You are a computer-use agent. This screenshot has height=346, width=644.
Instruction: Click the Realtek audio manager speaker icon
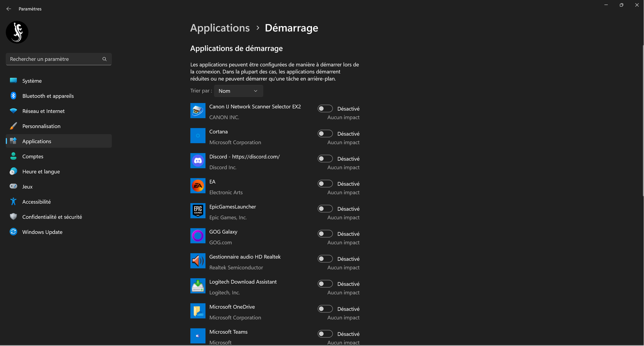point(198,261)
